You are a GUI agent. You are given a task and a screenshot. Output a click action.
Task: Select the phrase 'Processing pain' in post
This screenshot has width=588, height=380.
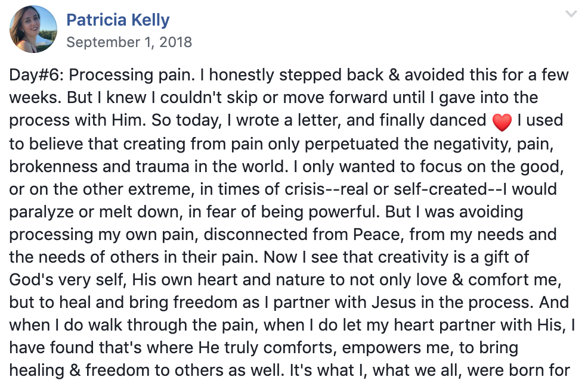[x=132, y=75]
